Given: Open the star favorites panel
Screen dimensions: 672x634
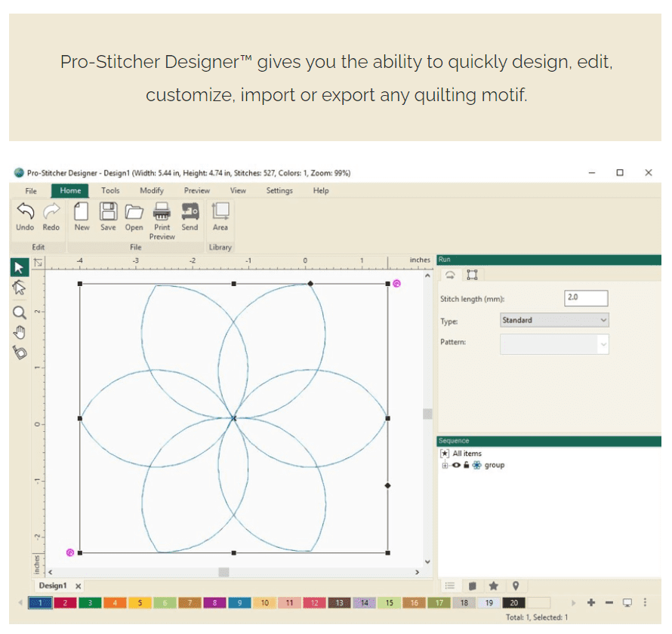Looking at the screenshot, I should click(494, 586).
